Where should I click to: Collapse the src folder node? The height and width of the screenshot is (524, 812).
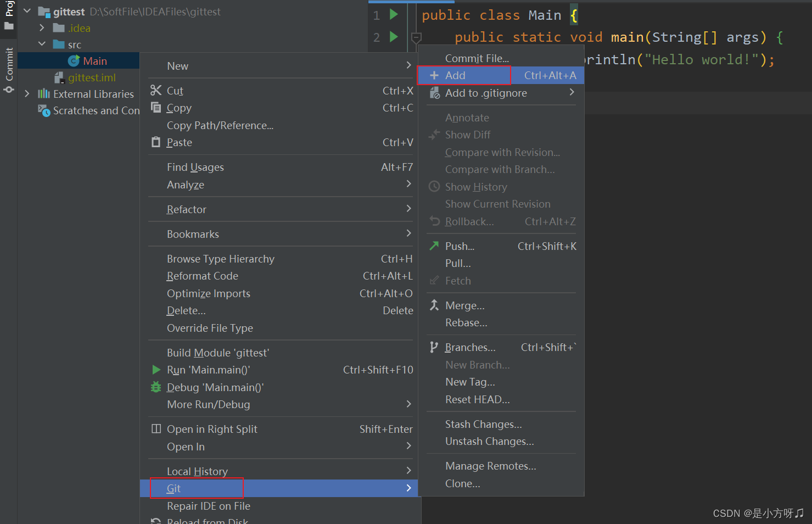42,44
